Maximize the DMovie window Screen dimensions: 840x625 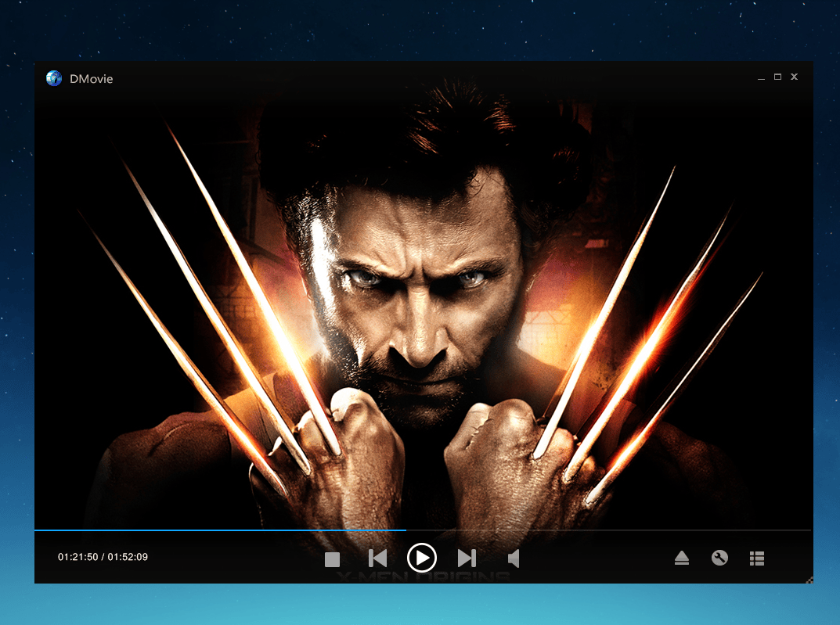tap(777, 77)
